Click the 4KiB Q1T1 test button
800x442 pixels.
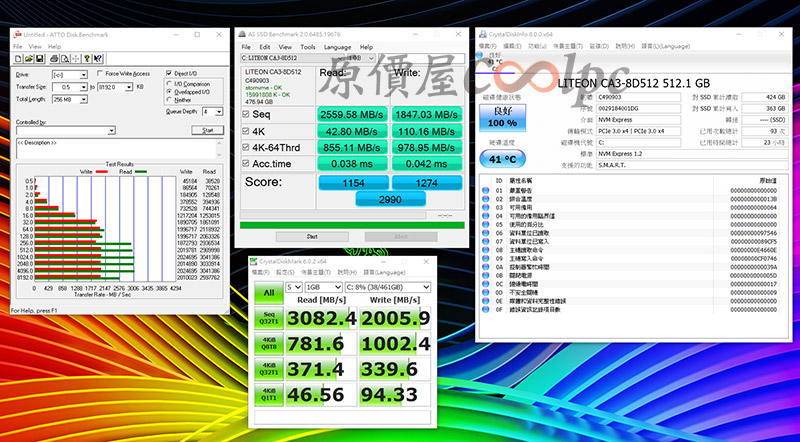(269, 395)
